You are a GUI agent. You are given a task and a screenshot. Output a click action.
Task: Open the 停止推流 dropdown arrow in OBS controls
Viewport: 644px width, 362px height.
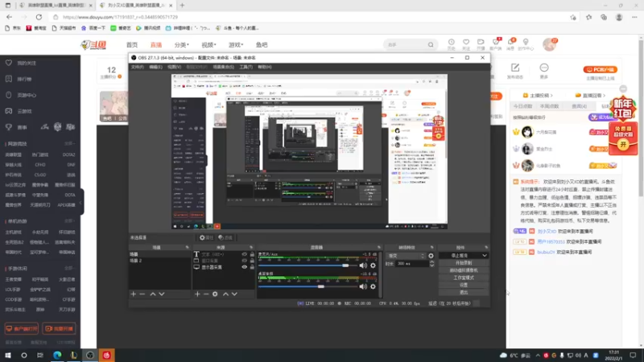485,255
